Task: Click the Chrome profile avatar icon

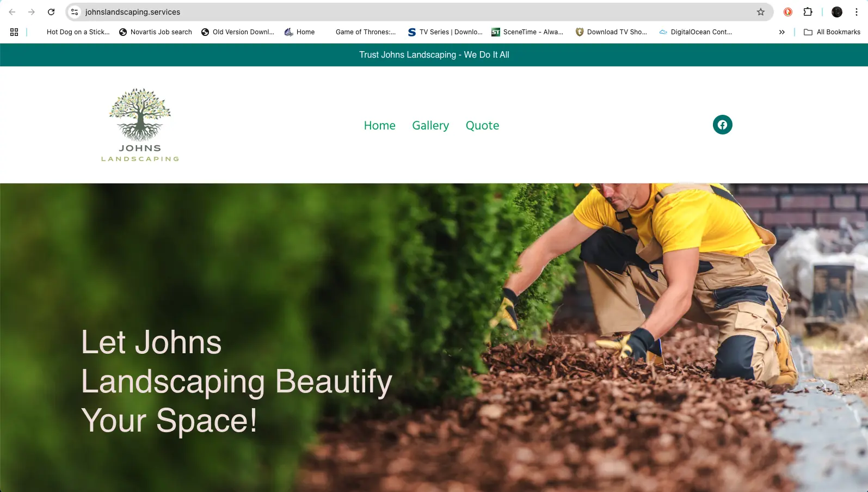Action: coord(836,12)
